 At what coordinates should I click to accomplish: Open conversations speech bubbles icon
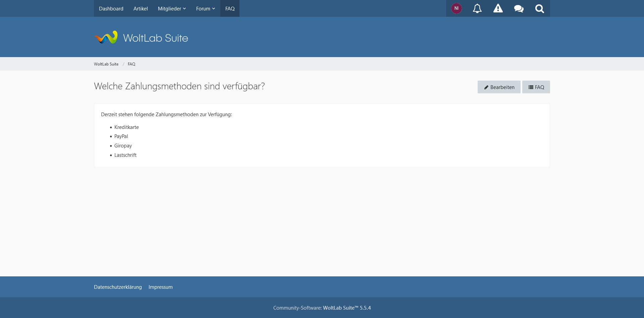coord(519,8)
